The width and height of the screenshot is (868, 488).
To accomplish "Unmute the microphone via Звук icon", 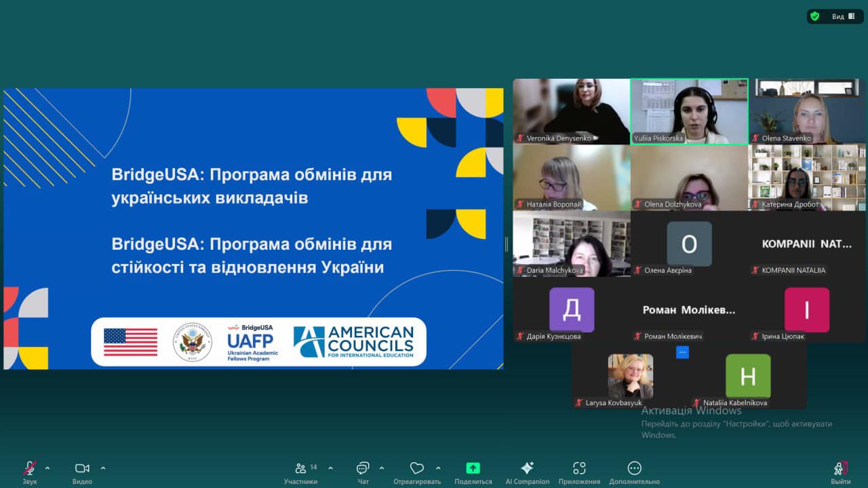I will [x=30, y=468].
